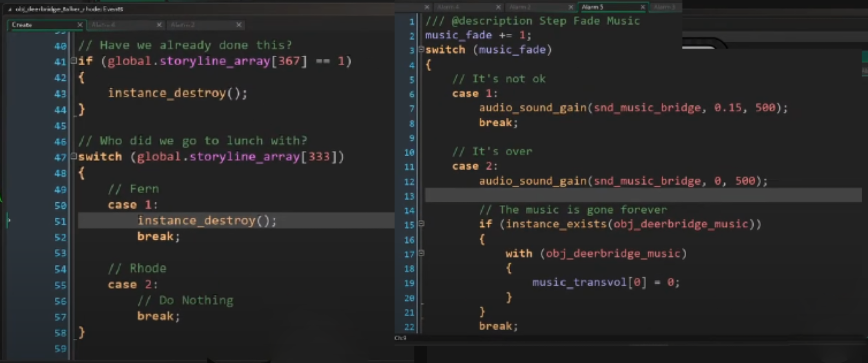868x363 pixels.
Task: Click 'break;' on line 8
Action: click(498, 122)
